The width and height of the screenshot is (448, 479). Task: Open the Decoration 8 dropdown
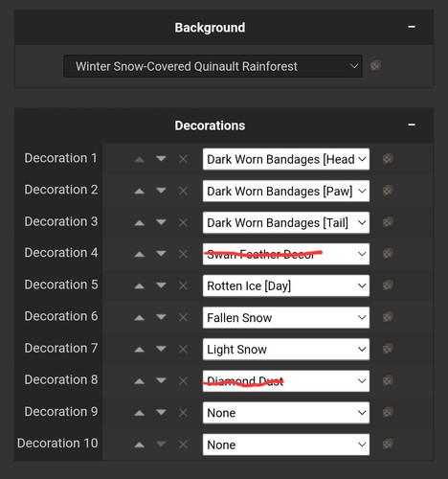click(x=286, y=381)
